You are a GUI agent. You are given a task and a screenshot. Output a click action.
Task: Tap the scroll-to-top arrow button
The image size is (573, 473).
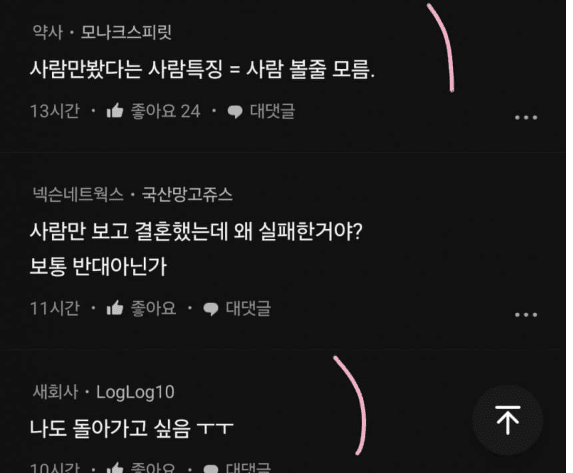[x=508, y=420]
